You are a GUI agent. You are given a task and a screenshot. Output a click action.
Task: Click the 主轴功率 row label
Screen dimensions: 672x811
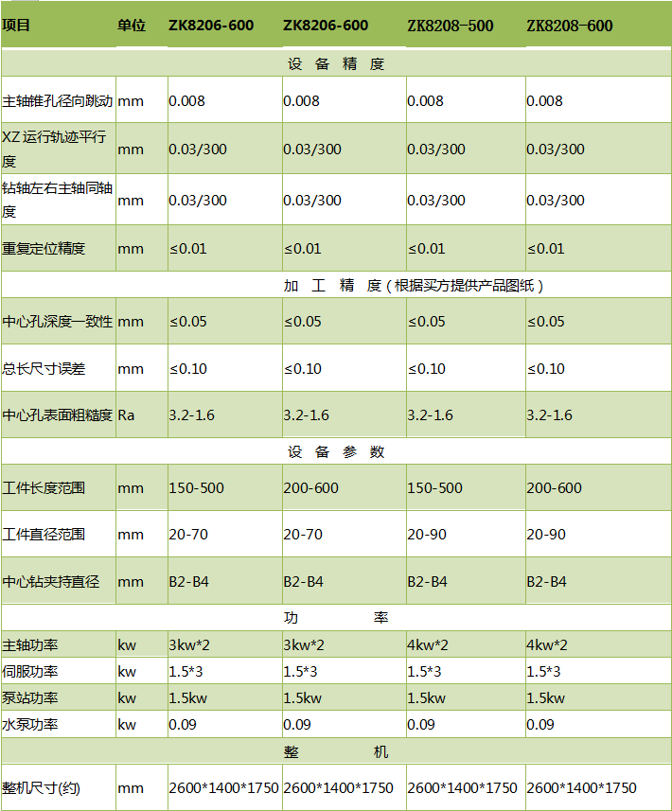coord(30,645)
